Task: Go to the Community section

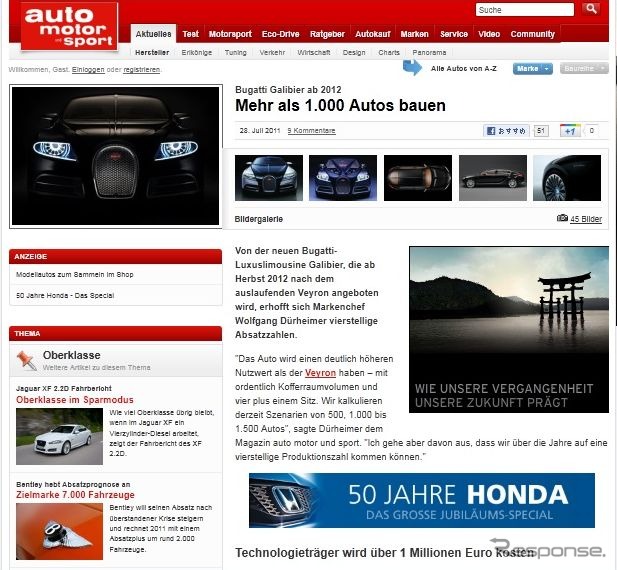Action: click(532, 34)
